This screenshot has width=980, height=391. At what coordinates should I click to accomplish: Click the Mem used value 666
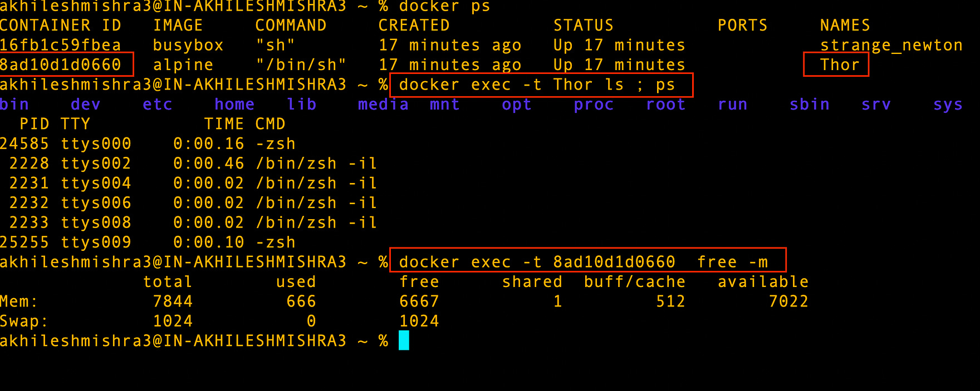301,301
